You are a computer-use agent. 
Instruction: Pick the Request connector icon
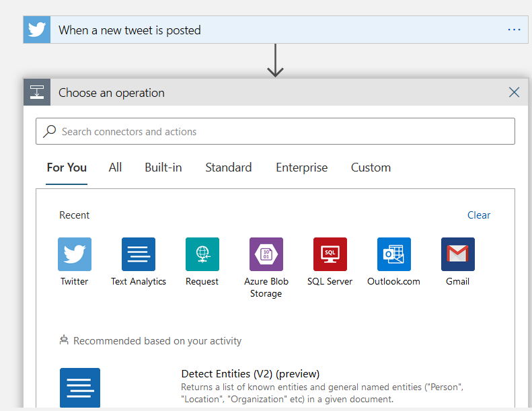pos(202,254)
